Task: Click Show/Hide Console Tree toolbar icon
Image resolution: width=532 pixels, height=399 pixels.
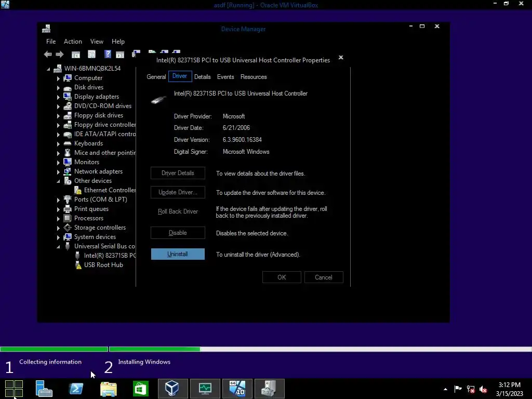Action: (76, 54)
